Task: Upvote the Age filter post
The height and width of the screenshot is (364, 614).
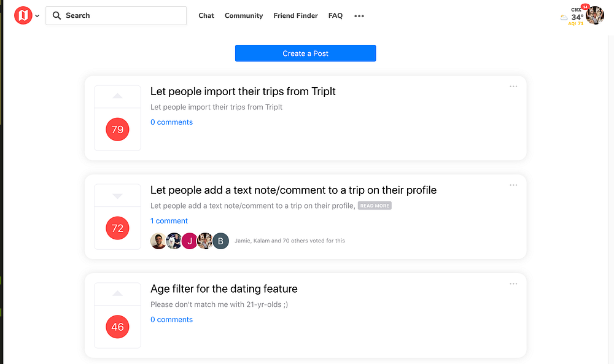Action: click(x=117, y=294)
